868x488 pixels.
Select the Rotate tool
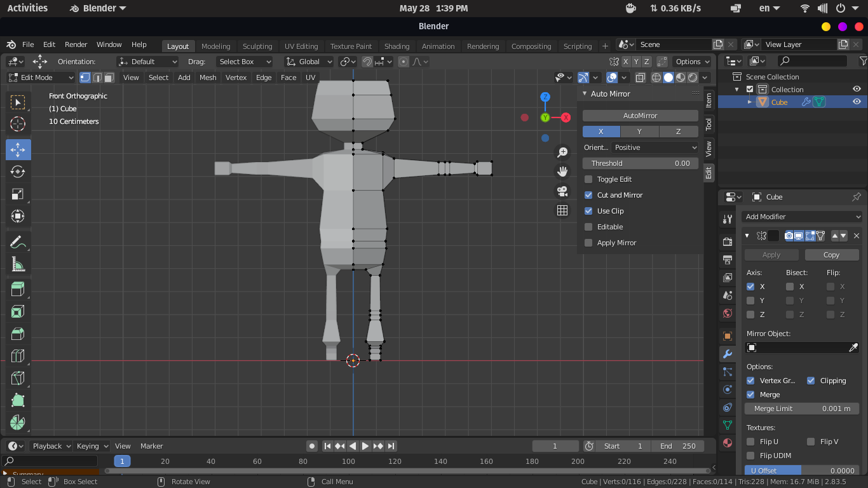point(18,172)
